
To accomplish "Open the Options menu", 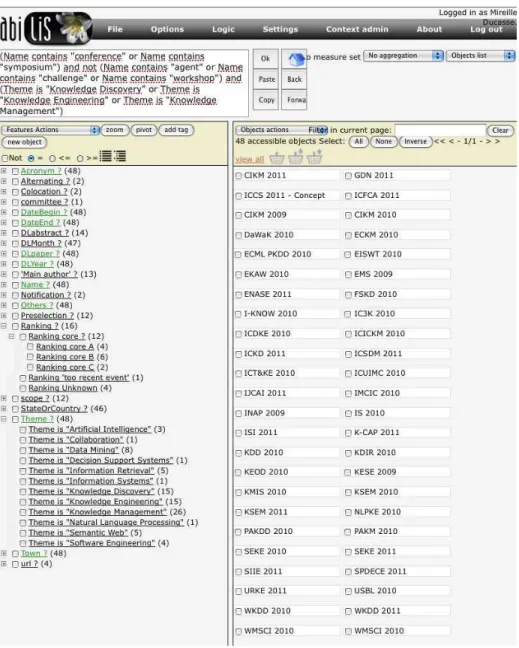I will pos(167,29).
